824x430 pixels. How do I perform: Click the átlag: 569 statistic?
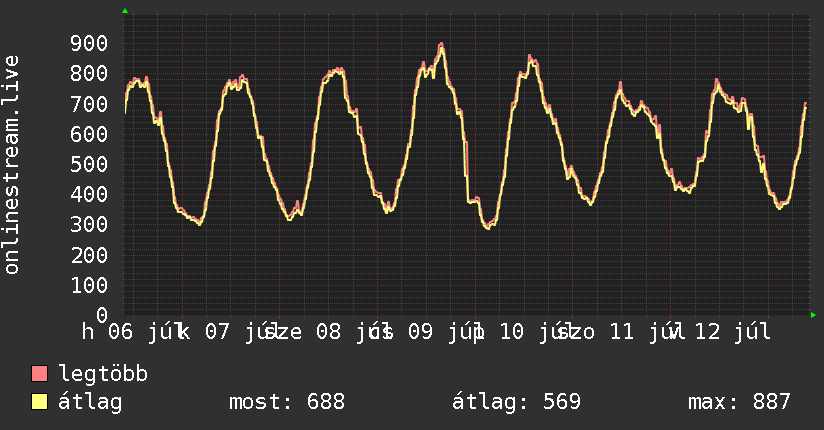point(517,402)
